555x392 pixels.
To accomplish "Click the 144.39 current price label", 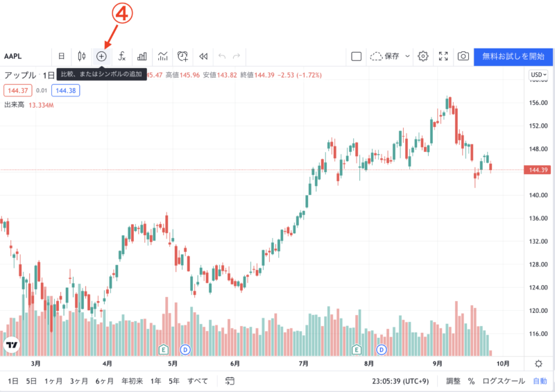I will (x=538, y=170).
